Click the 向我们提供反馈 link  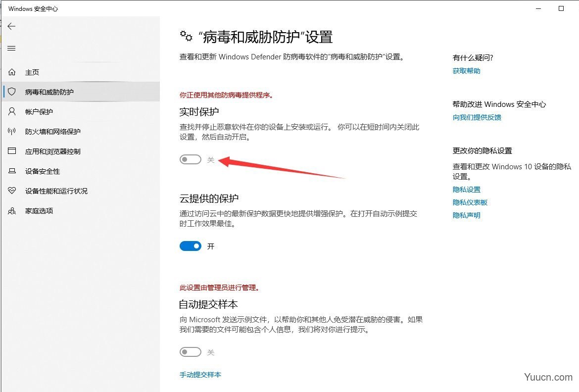tap(477, 117)
